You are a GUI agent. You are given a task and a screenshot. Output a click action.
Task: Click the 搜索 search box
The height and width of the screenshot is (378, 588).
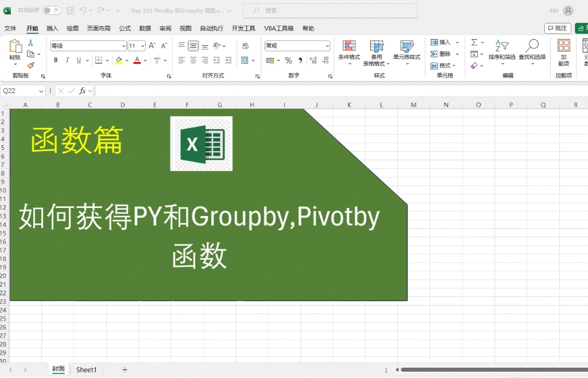[x=330, y=10]
